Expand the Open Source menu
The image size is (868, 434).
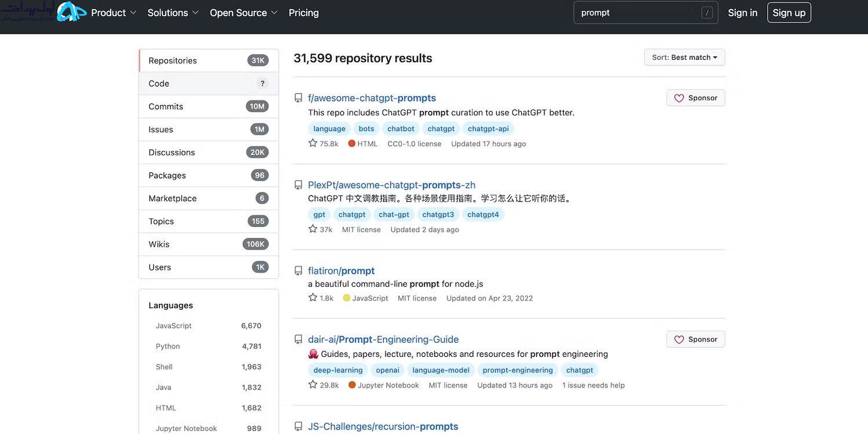[x=244, y=13]
